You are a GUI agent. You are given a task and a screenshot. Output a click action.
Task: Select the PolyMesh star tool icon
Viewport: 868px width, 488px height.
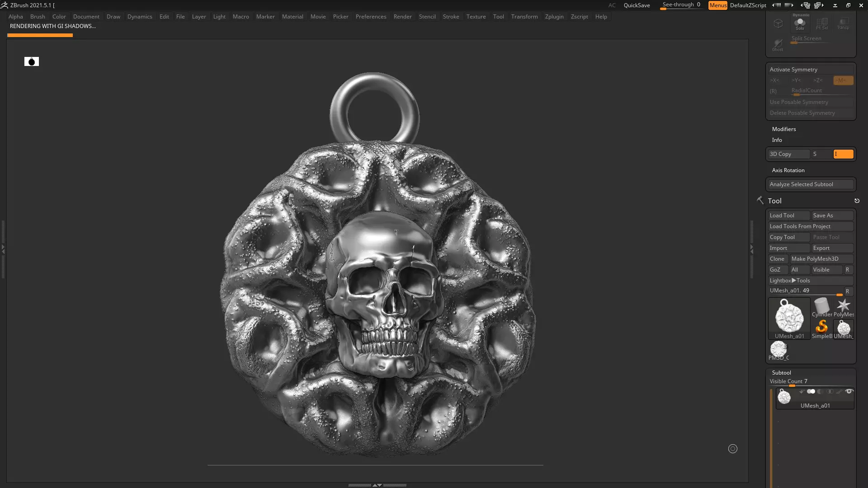pyautogui.click(x=844, y=307)
